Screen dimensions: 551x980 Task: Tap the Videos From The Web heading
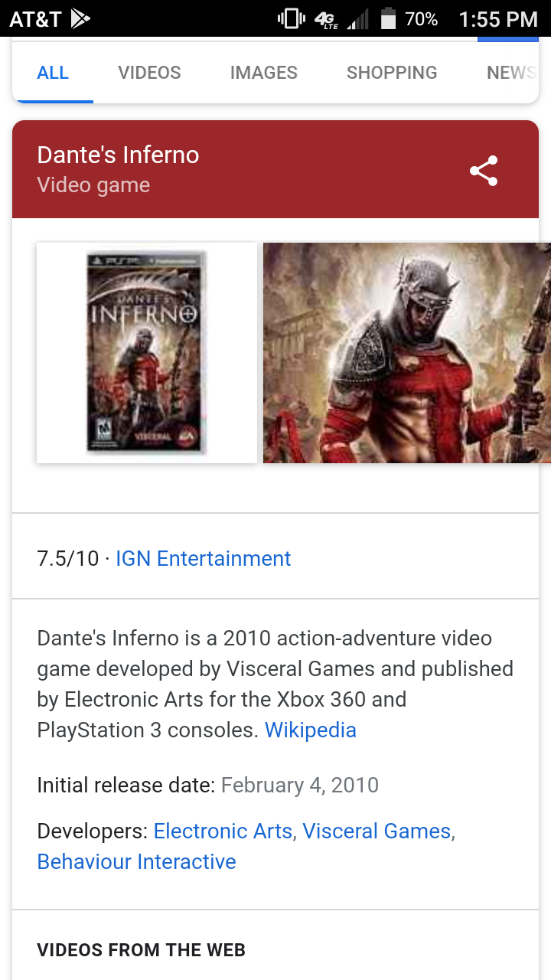[141, 950]
